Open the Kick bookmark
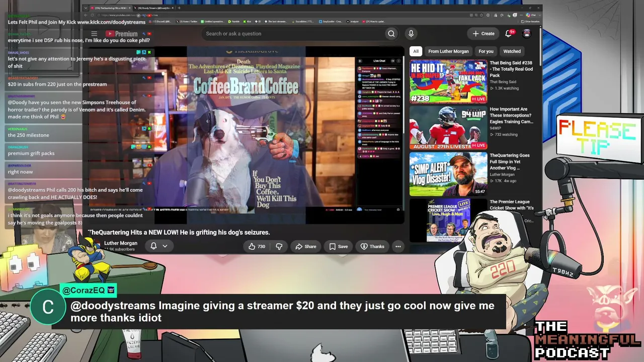Viewport: 644px width, 362px height. point(247,22)
